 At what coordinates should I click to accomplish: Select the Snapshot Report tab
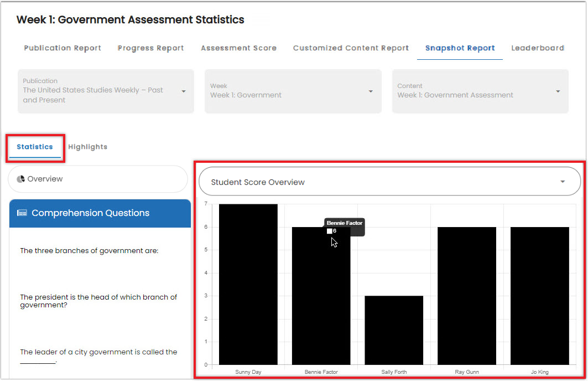(459, 48)
